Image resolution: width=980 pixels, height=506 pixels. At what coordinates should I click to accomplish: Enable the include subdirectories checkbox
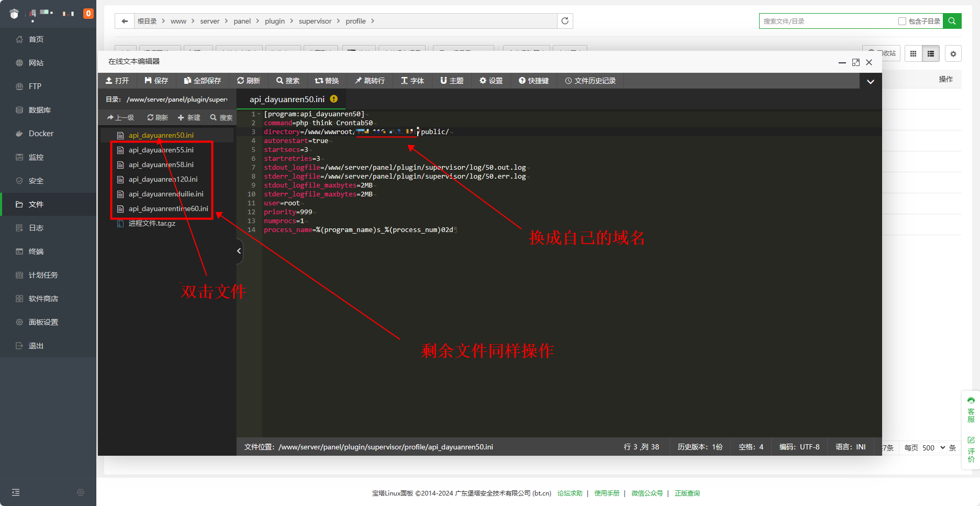(902, 21)
